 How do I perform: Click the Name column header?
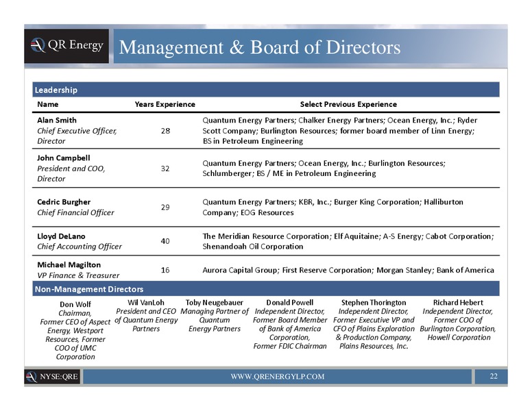click(x=48, y=104)
